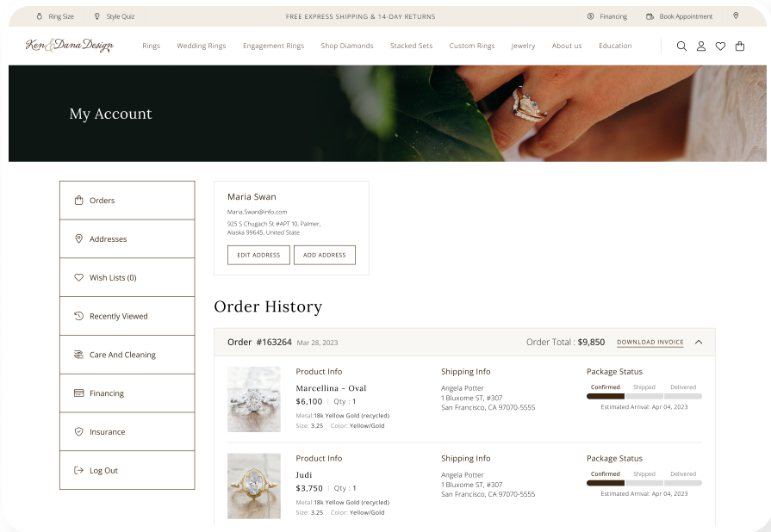Open the Judi ring product thumbnail
Viewport: 771px width, 532px height.
[254, 486]
